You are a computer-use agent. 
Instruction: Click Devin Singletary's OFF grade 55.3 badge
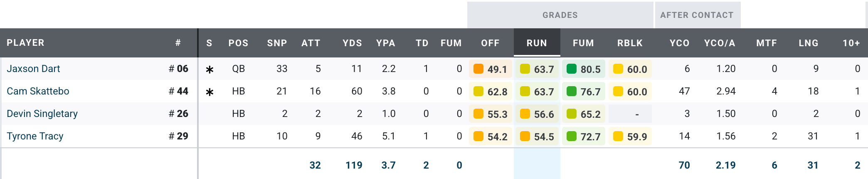pyautogui.click(x=490, y=114)
